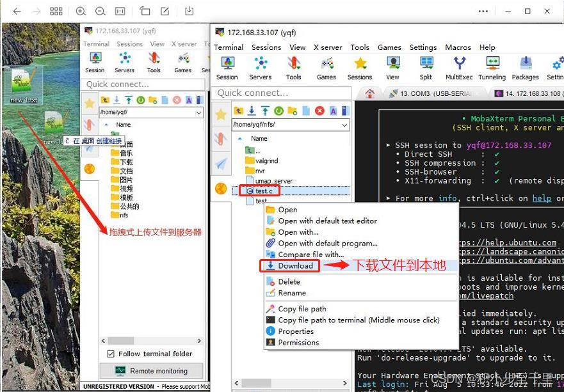This screenshot has width=564, height=392.
Task: Open the image viewer three-dots more menu
Action: (x=483, y=11)
